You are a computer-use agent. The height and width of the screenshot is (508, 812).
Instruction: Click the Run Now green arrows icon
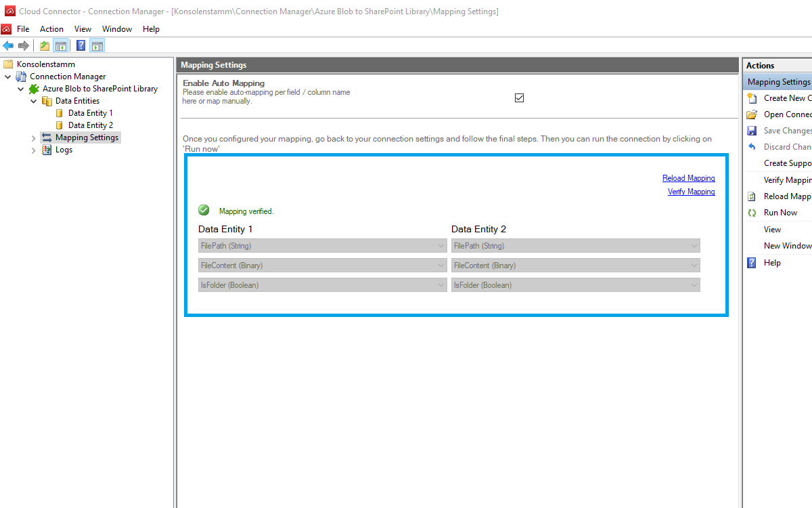click(752, 213)
